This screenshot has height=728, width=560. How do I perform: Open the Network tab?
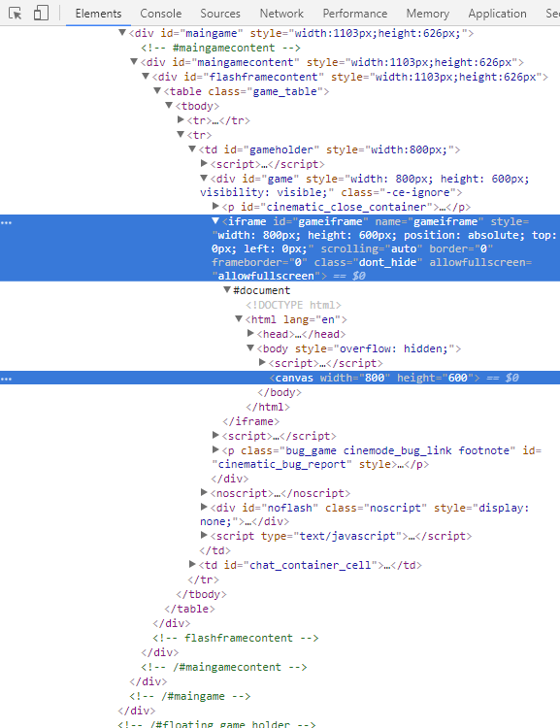point(281,14)
